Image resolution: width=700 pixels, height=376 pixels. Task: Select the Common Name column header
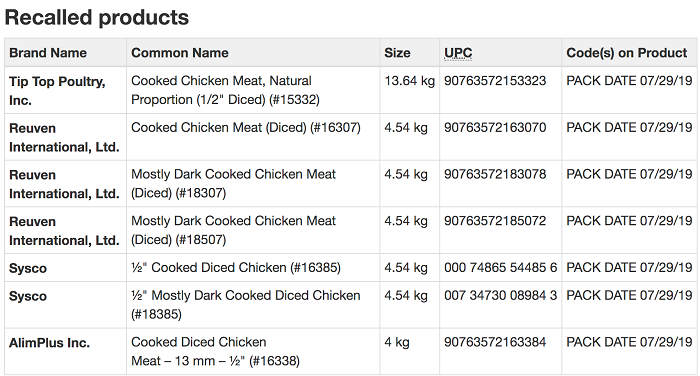(179, 53)
